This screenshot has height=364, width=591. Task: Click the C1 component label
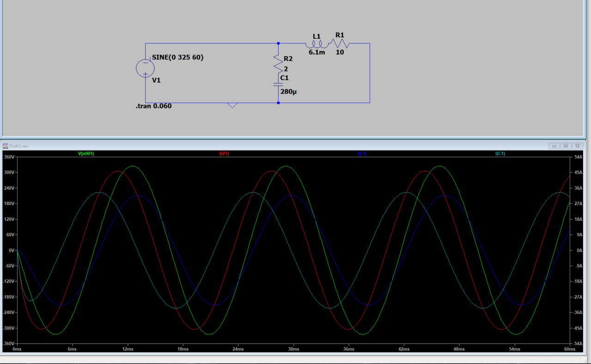[284, 78]
